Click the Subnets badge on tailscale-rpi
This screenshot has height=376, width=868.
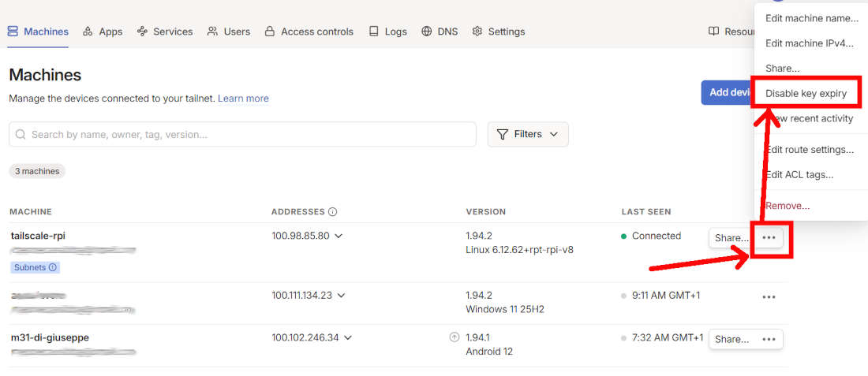coord(35,267)
